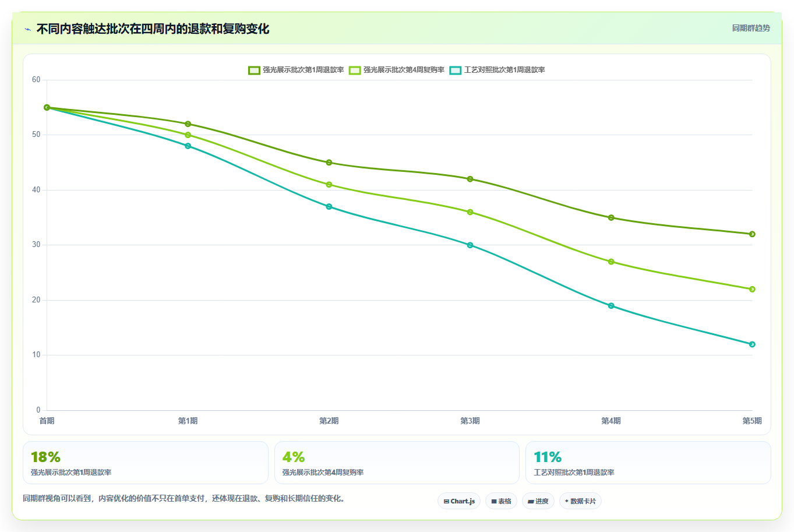The width and height of the screenshot is (794, 532).
Task: Click light green data point at 第2期
Action: (x=329, y=185)
